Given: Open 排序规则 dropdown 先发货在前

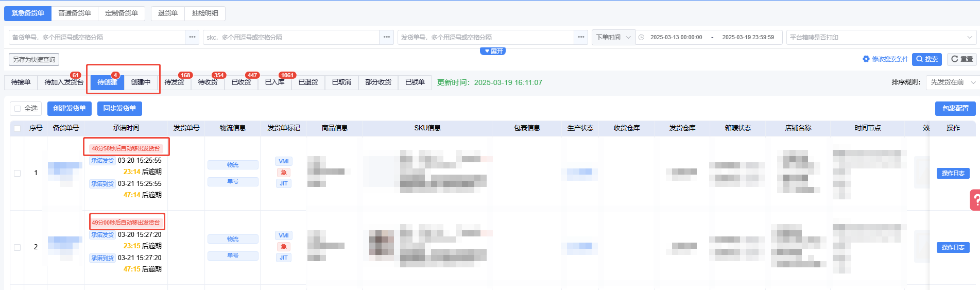Looking at the screenshot, I should tap(952, 82).
